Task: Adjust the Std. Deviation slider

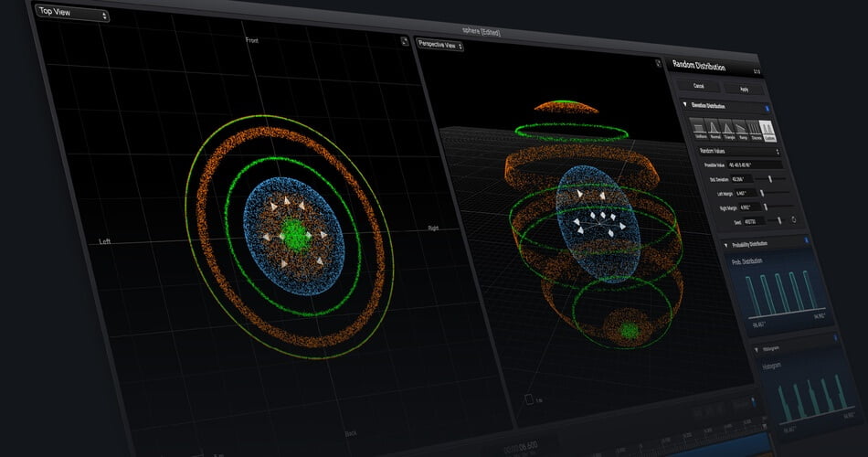Action: click(x=771, y=179)
